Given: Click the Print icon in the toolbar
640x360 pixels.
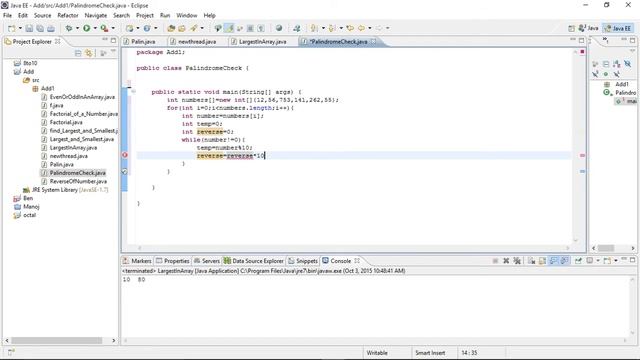Looking at the screenshot, I should (x=51, y=28).
